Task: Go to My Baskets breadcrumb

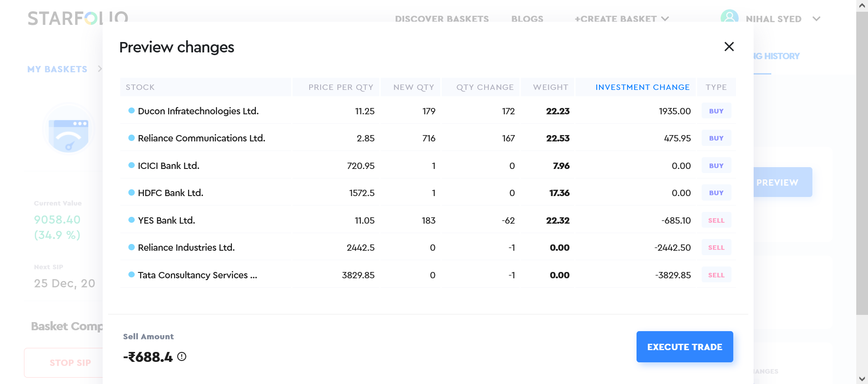Action: [57, 69]
